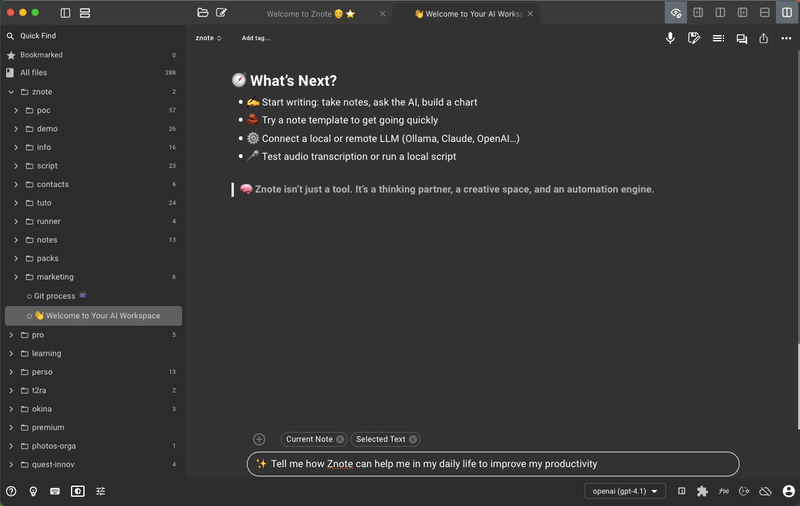The height and width of the screenshot is (506, 800).
Task: Expand the poc folder
Action: [x=16, y=110]
